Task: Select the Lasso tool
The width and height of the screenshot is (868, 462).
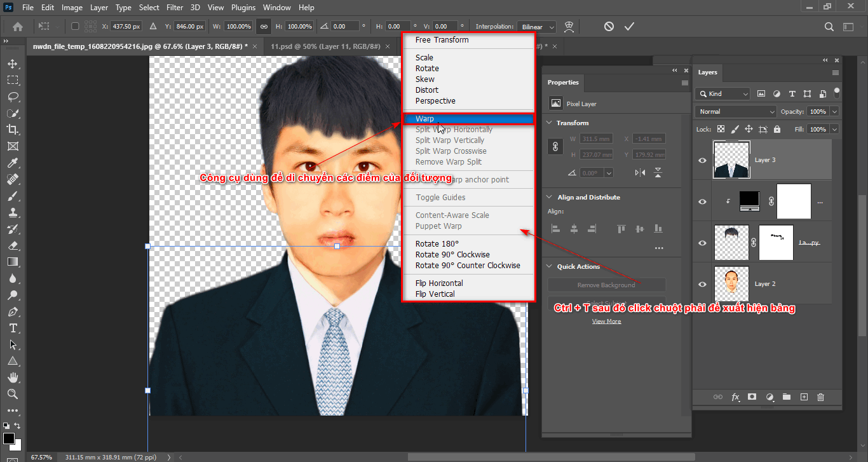Action: click(13, 96)
